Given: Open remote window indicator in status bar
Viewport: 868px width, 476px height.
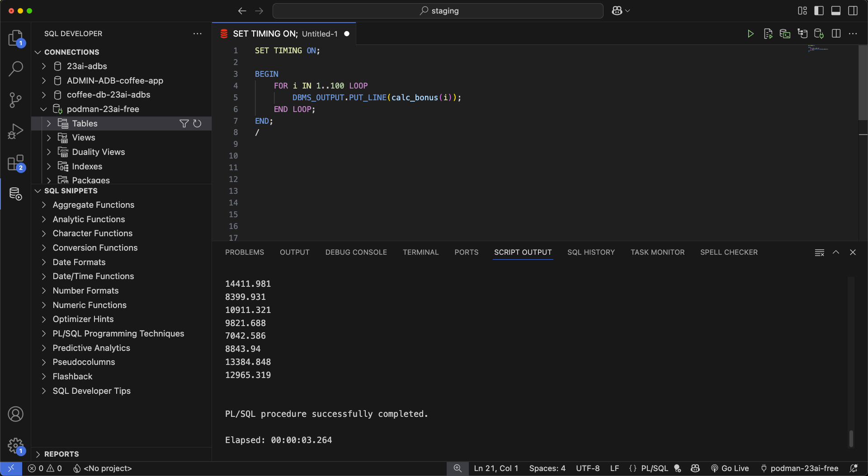Looking at the screenshot, I should 11,468.
